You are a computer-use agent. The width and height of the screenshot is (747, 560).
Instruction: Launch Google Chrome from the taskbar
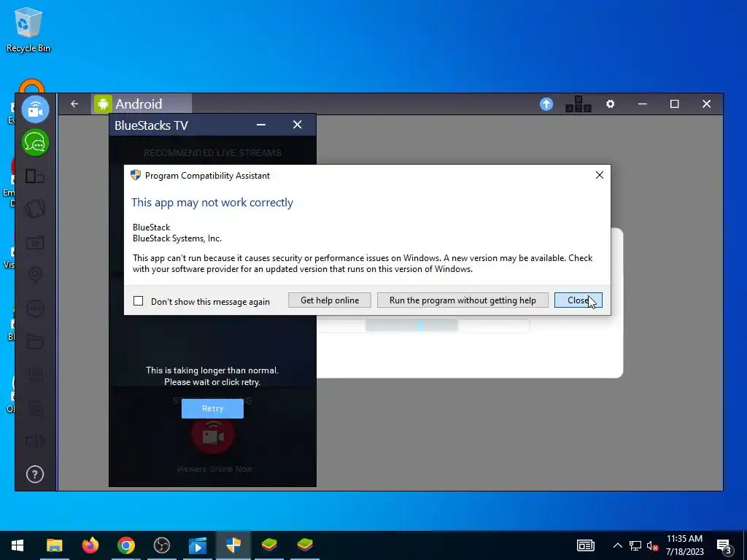coord(125,545)
